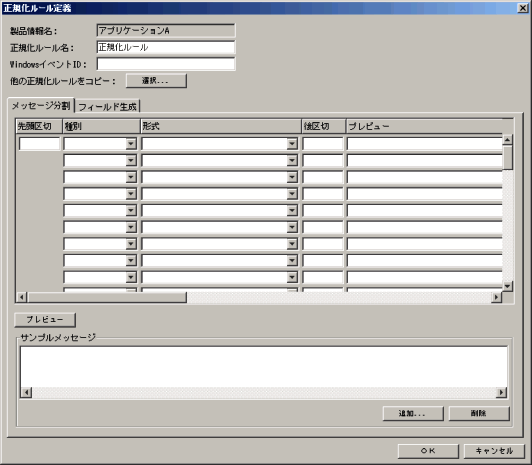Click the プレビュー button below the table
Image resolution: width=532 pixels, height=465 pixels.
tap(45, 319)
